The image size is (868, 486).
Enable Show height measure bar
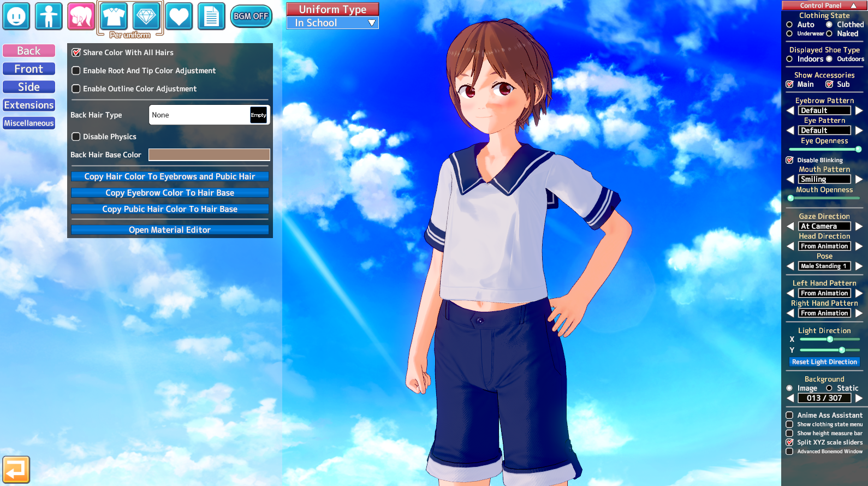(x=789, y=433)
